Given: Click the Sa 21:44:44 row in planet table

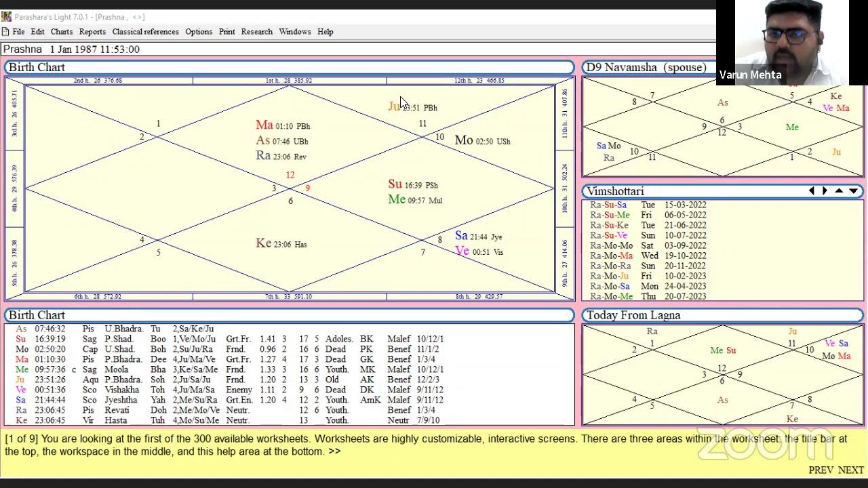Looking at the screenshot, I should (x=229, y=400).
